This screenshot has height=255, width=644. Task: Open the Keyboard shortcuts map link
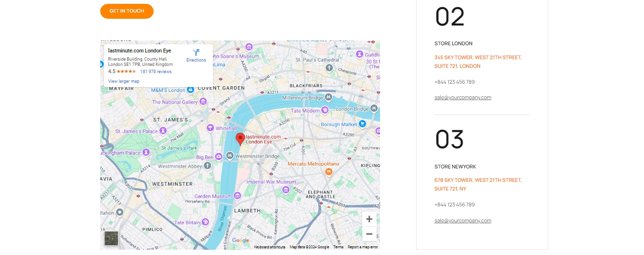pos(269,247)
